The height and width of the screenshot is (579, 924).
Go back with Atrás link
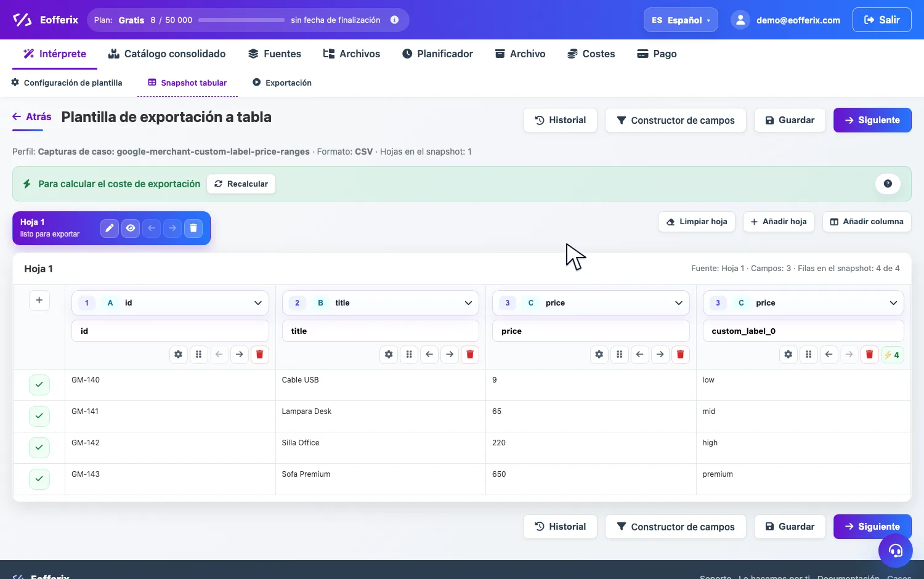(32, 116)
